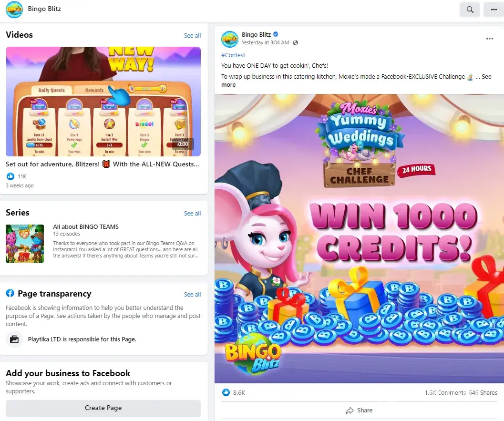
Task: Open See all for Series
Action: [192, 214]
